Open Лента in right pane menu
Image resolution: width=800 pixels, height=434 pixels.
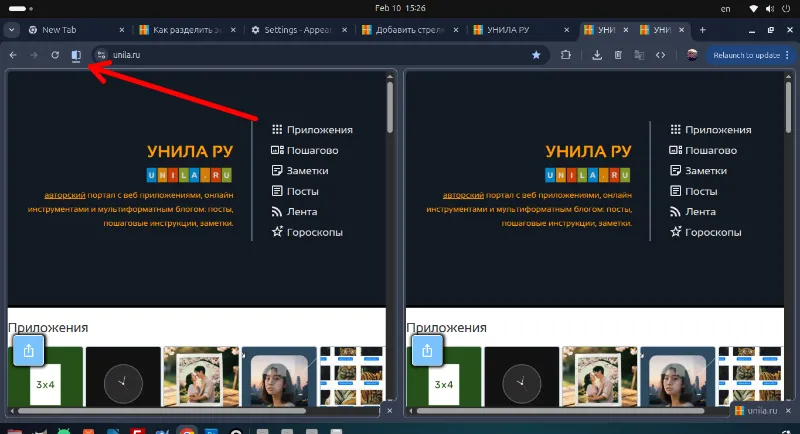coord(693,212)
